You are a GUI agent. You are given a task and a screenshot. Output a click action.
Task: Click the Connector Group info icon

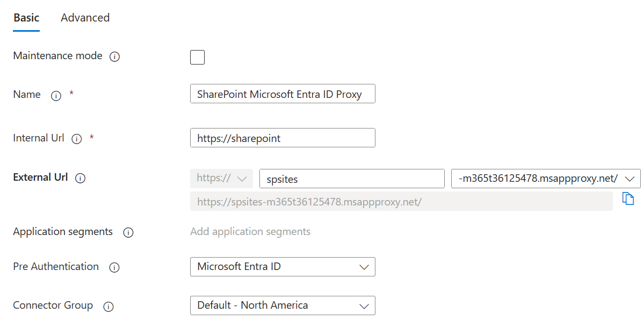[x=108, y=307]
